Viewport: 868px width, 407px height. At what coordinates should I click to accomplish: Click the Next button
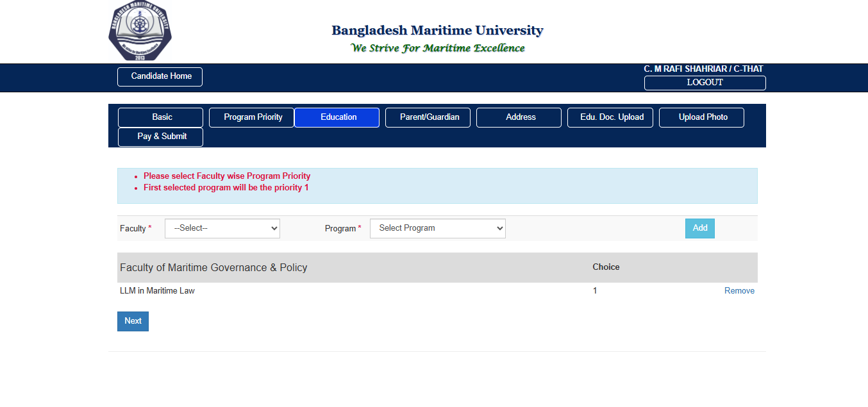[133, 321]
